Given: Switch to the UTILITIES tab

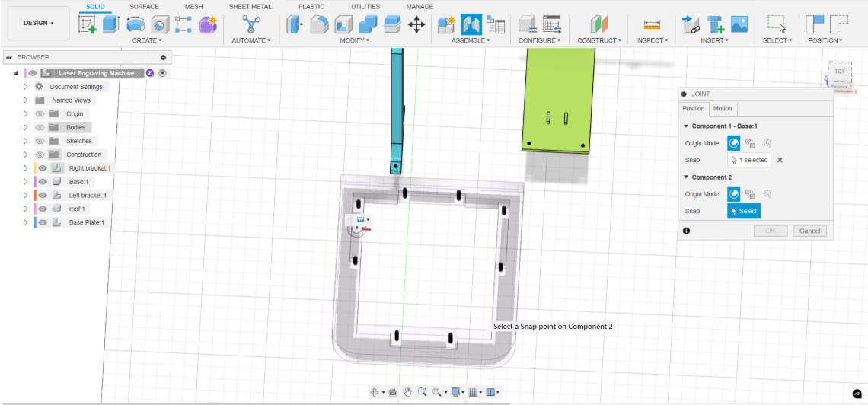Looking at the screenshot, I should coord(365,7).
